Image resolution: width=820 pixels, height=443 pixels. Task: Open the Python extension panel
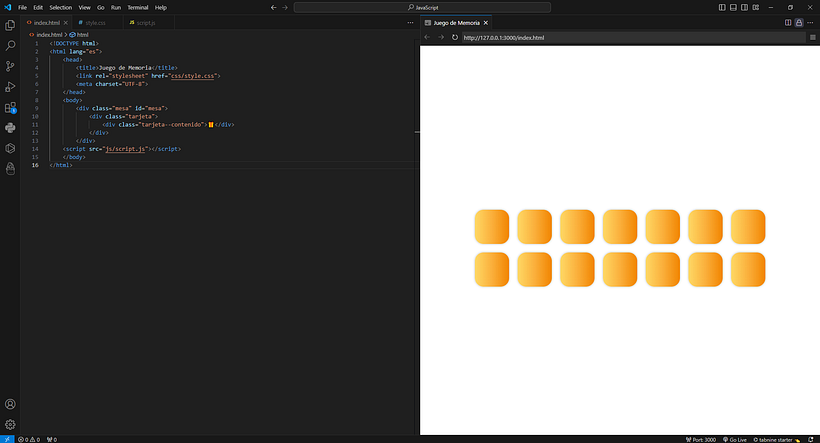pos(10,128)
